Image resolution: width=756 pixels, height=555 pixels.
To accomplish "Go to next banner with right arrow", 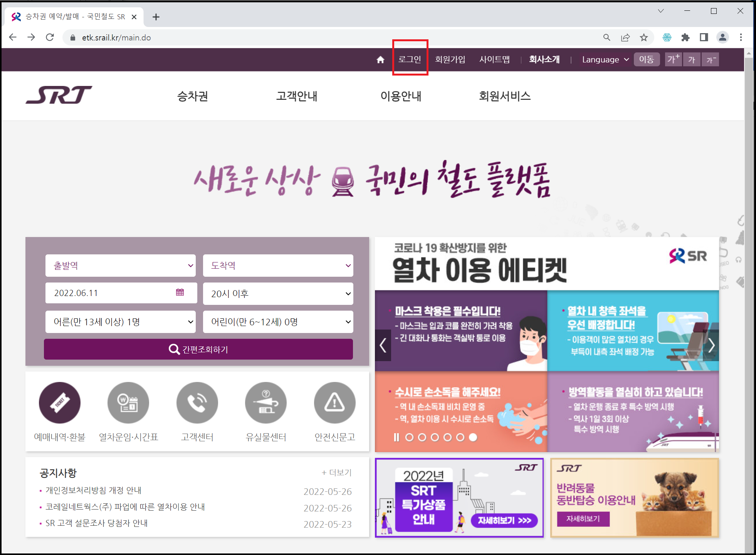I will click(711, 345).
